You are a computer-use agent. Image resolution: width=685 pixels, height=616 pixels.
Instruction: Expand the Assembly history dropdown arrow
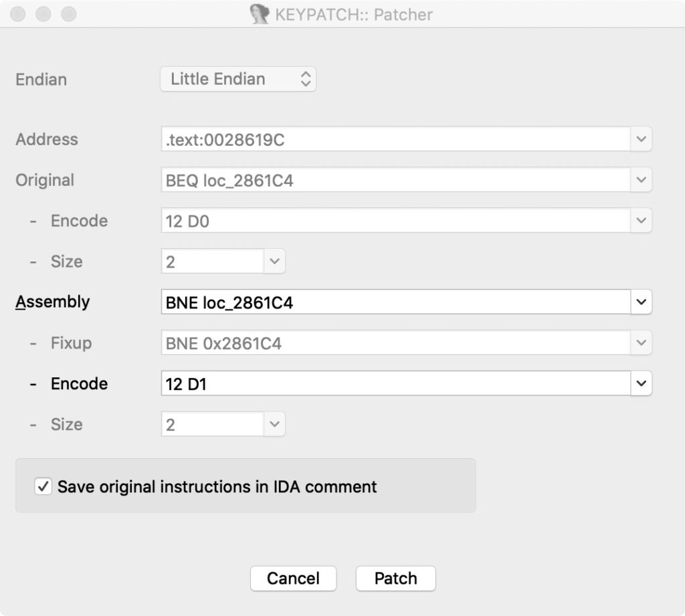coord(641,302)
